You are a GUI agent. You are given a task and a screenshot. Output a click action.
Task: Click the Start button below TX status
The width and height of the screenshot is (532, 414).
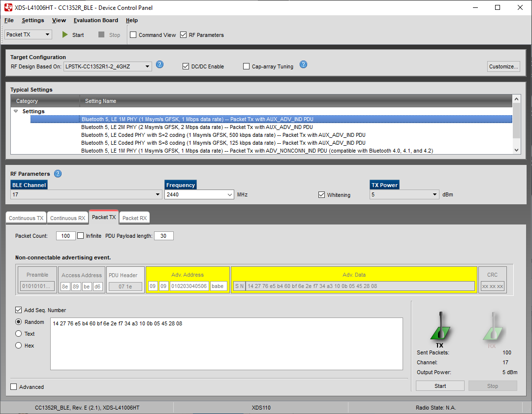440,386
